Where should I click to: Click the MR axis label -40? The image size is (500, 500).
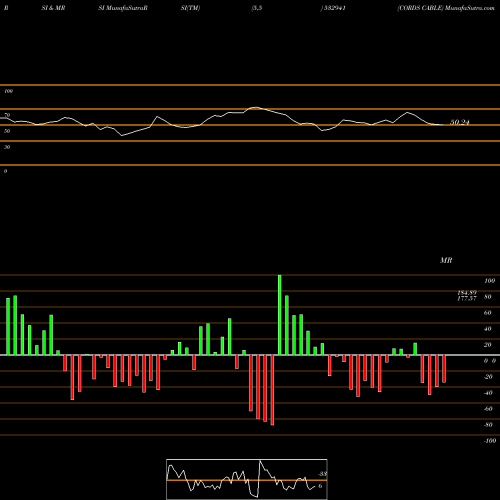[488, 393]
